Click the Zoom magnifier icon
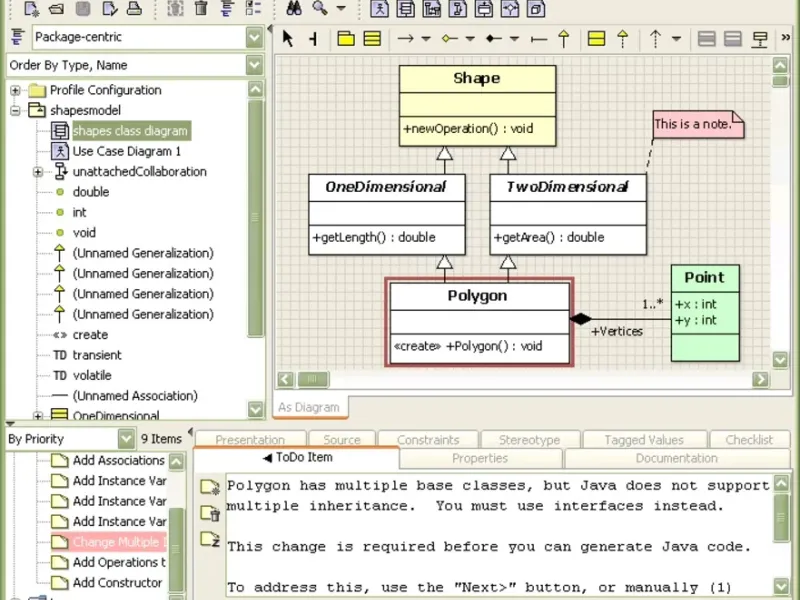The height and width of the screenshot is (600, 800). [x=319, y=8]
